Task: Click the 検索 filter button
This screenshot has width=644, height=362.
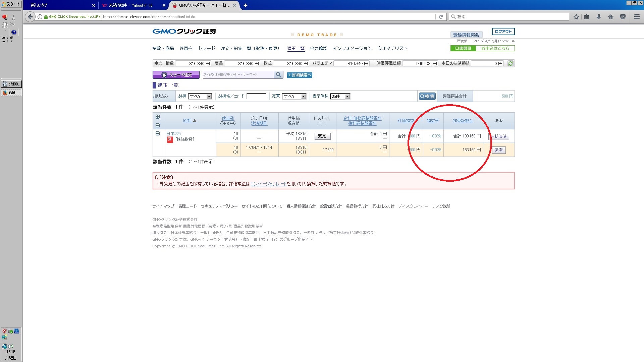Action: 427,96
